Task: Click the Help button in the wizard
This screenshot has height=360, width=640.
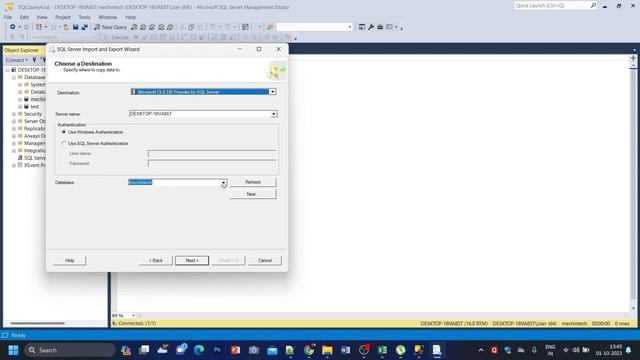Action: (69, 260)
